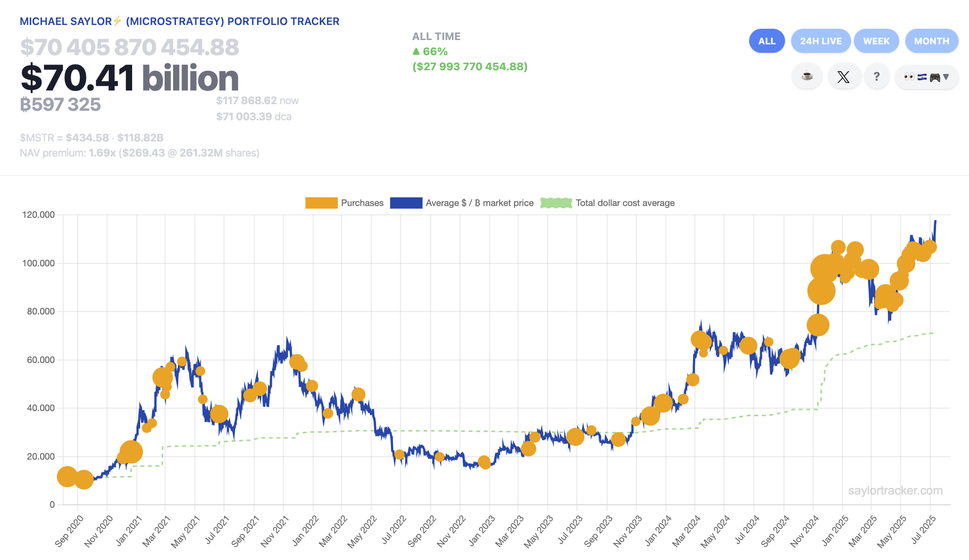This screenshot has width=969, height=560.
Task: Click the ALL time range button
Action: [767, 41]
